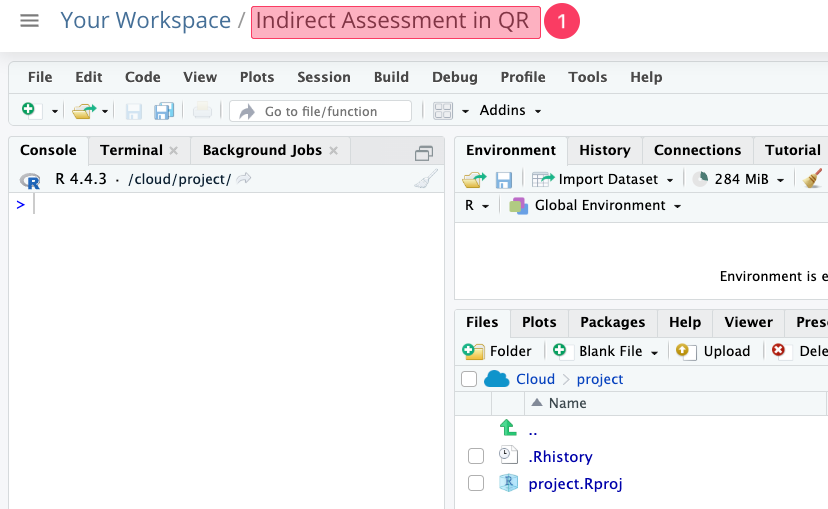Click the save workspace icon in Environment
The image size is (828, 509).
504,179
